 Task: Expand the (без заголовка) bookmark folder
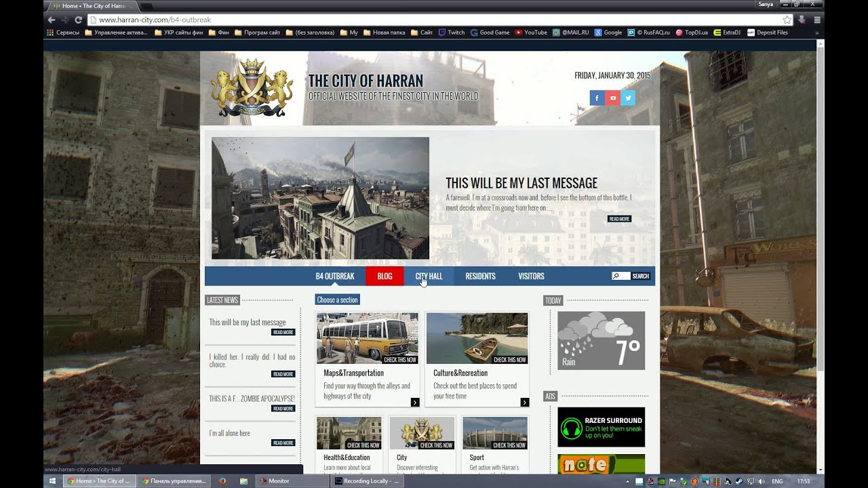click(310, 33)
